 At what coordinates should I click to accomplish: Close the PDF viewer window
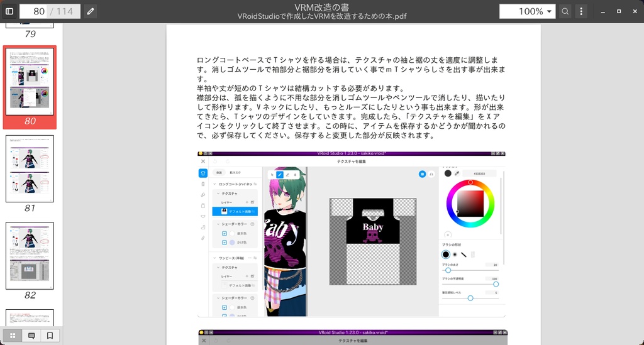(635, 11)
